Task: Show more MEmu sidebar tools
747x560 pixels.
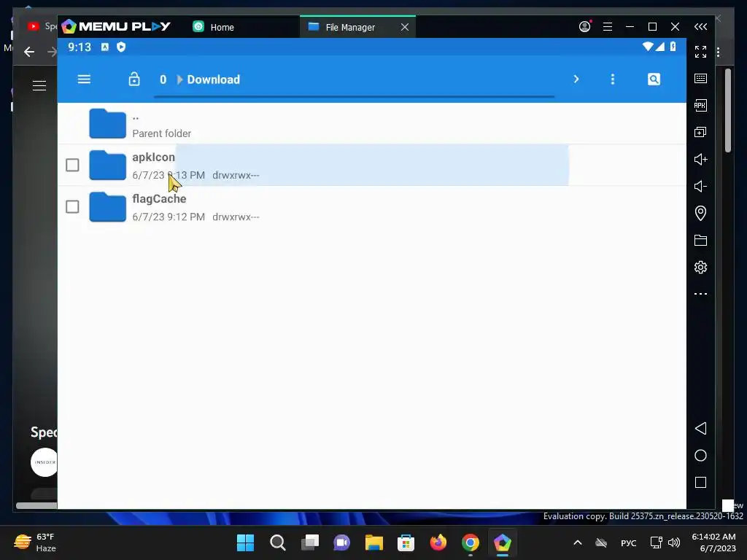Action: click(x=700, y=294)
